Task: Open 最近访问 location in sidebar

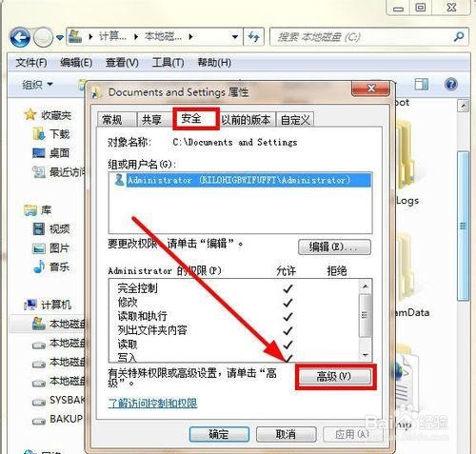Action: coord(59,172)
